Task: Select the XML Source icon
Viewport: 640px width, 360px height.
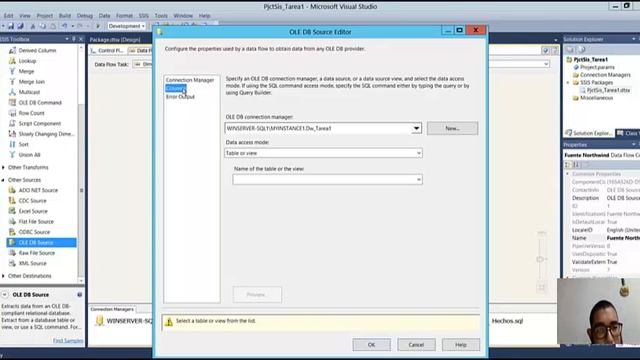Action: pos(12,263)
